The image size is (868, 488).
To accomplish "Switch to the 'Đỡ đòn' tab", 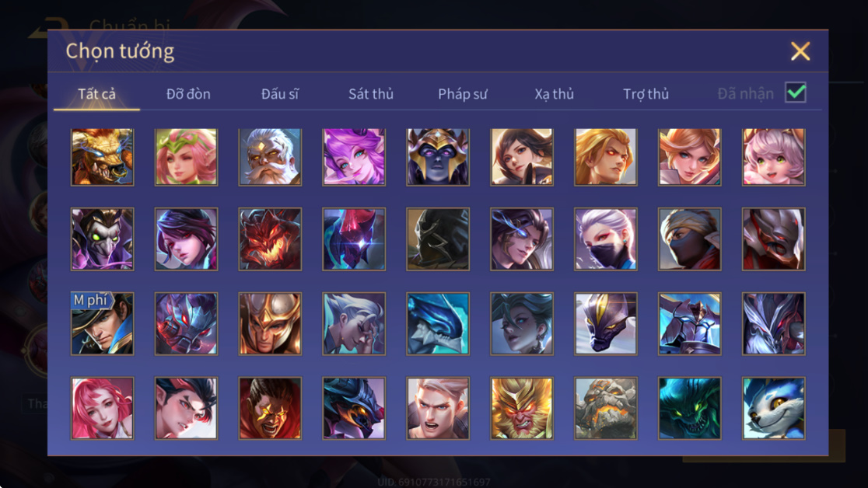I will [188, 94].
